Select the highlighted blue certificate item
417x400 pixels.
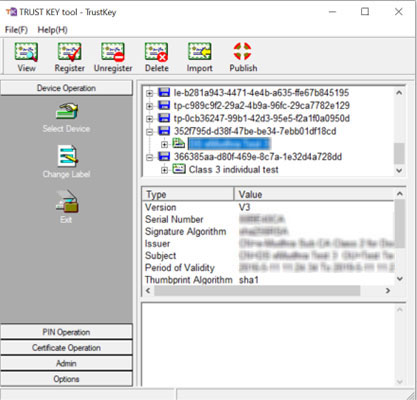tap(229, 144)
